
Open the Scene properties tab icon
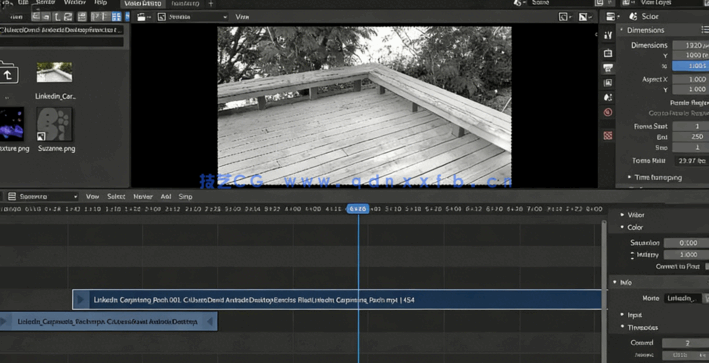(608, 97)
